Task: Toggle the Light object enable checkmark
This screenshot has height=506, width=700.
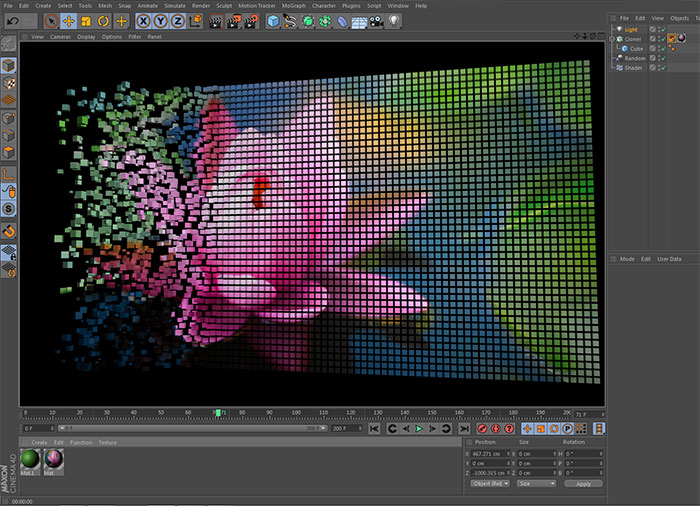Action: tap(663, 29)
